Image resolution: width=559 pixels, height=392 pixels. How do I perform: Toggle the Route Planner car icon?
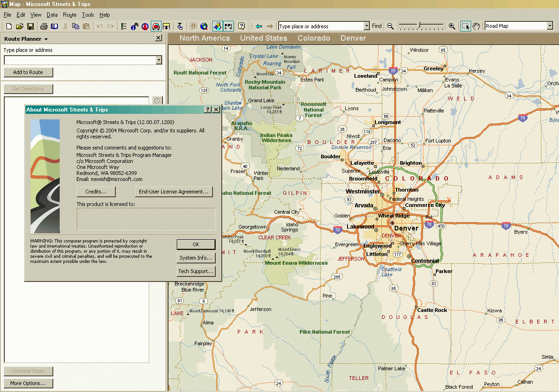[156, 26]
